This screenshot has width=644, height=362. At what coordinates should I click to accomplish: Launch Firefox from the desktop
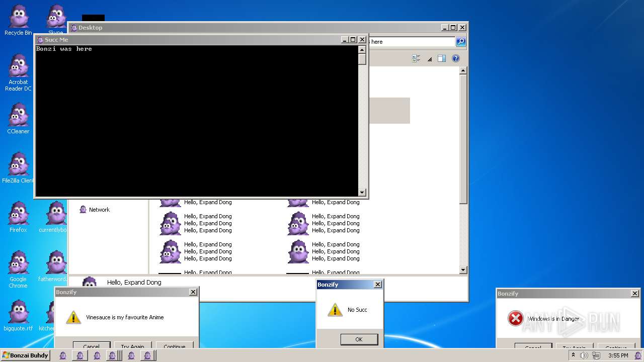pos(18,217)
